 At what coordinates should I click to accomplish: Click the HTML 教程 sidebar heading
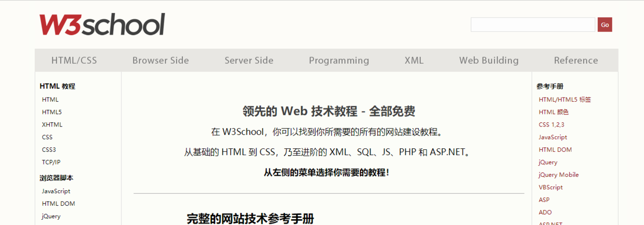tap(58, 86)
